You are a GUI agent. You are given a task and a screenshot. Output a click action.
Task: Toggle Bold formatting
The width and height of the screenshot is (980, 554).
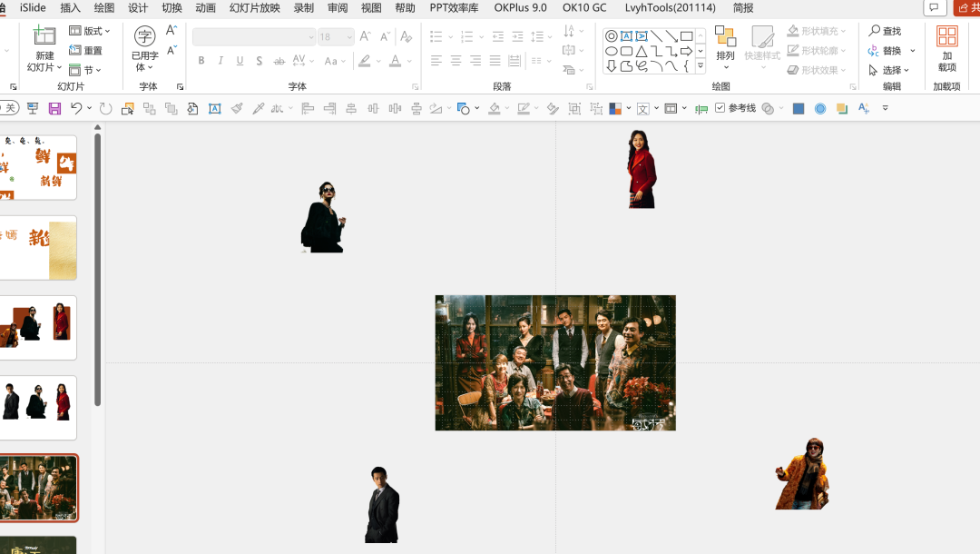pyautogui.click(x=201, y=61)
